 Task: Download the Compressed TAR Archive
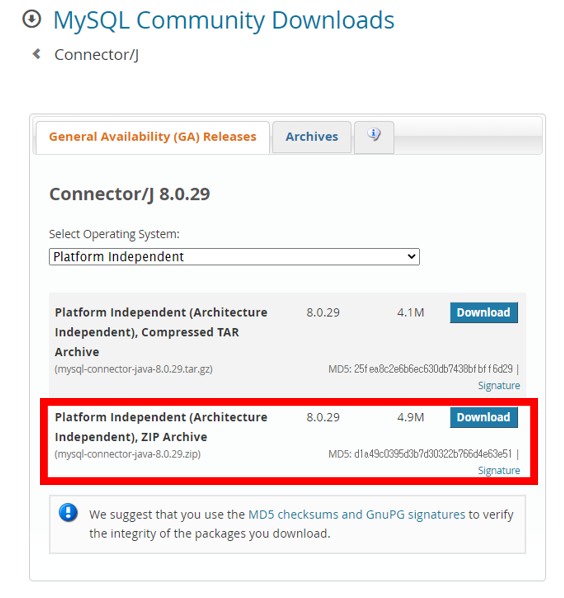click(x=484, y=312)
